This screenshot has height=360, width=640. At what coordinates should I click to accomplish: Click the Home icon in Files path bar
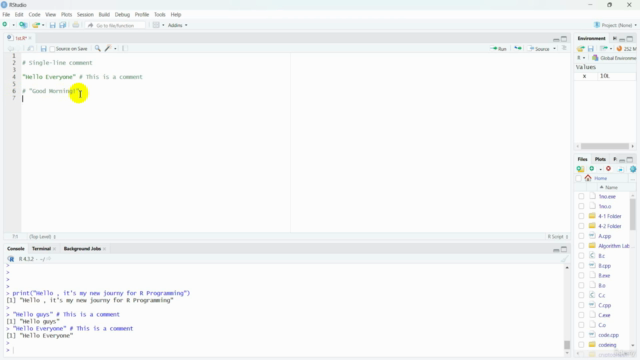pos(588,178)
